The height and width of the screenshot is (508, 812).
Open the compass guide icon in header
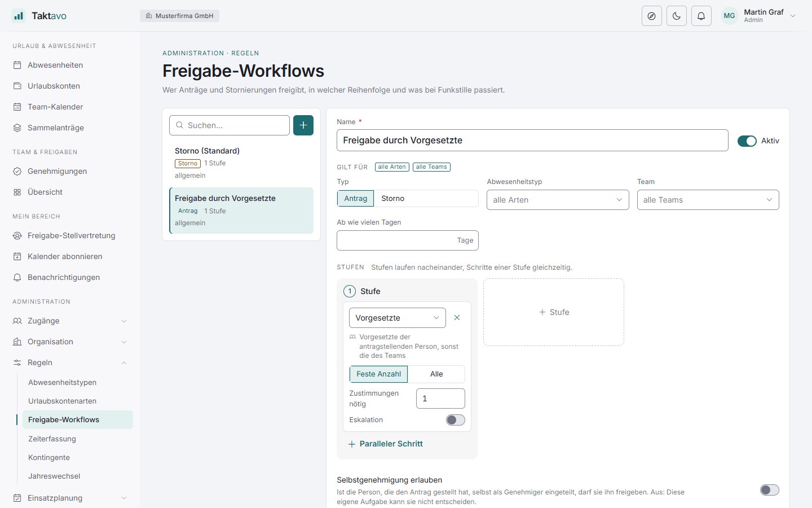(x=652, y=16)
